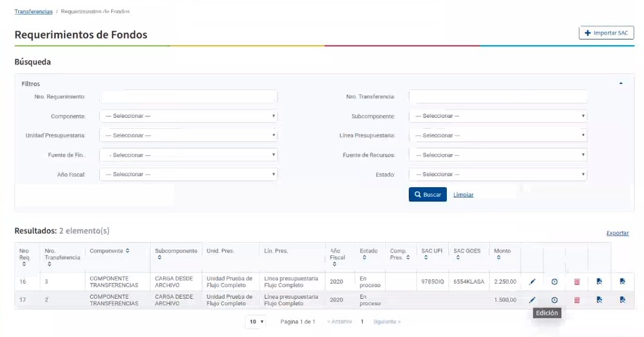This screenshot has height=337, width=644.
Task: Click the rightmost document icon for requirement 17
Action: 622,300
